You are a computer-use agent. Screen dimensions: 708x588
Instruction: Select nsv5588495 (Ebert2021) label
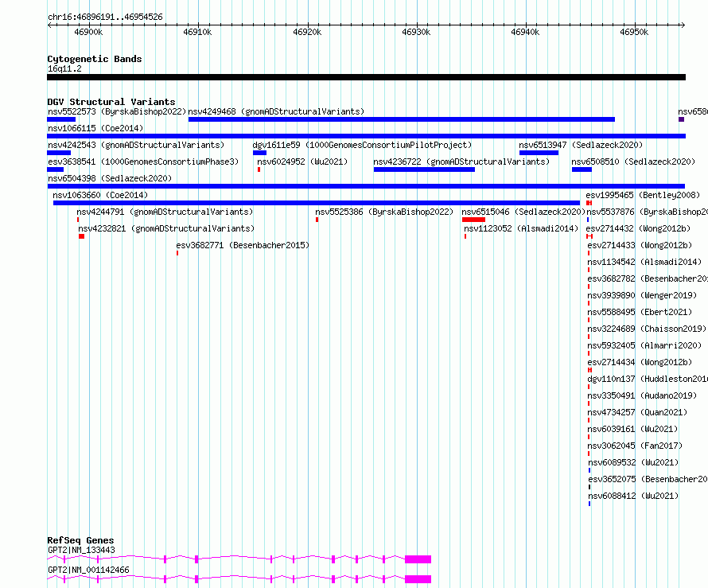(640, 312)
